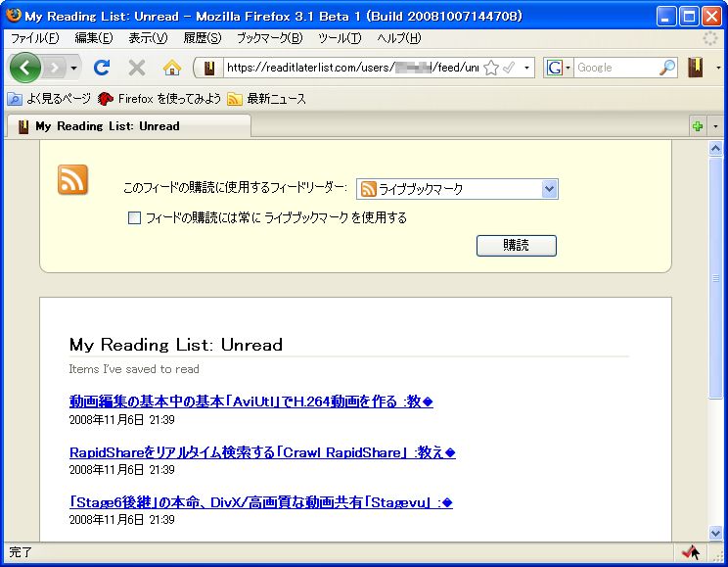
Task: Open the ツール(T) menu
Action: (340, 38)
